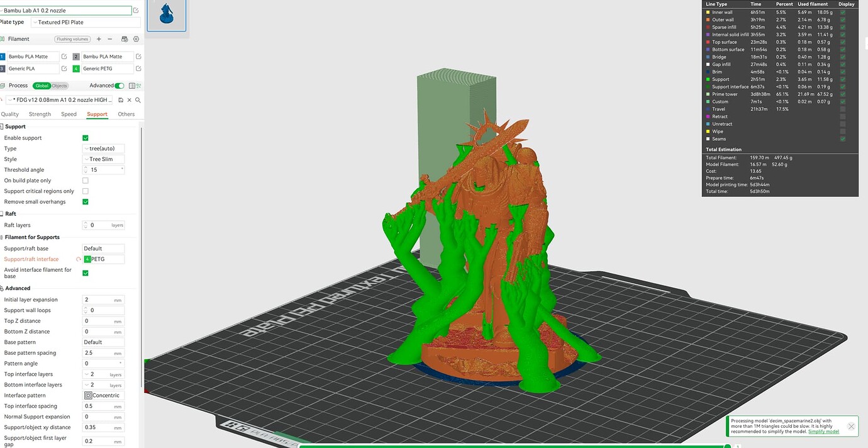Toggle Avoid interface filament for base
868x448 pixels.
click(x=86, y=273)
